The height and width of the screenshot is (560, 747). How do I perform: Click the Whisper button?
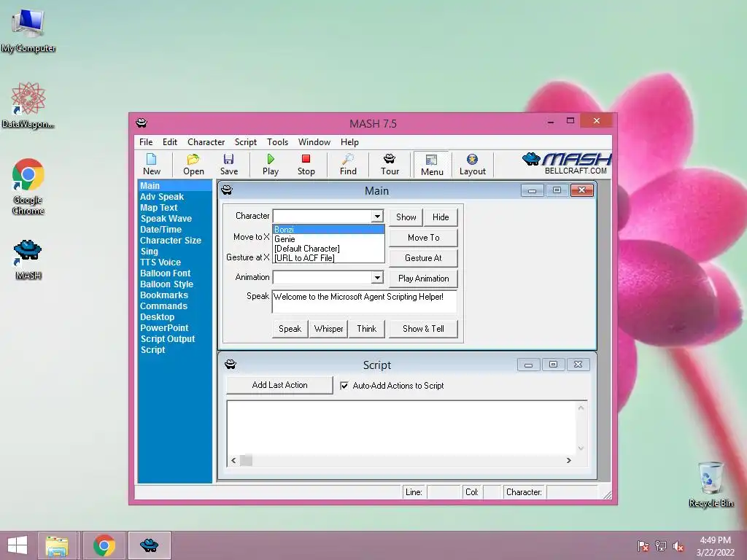[x=328, y=329]
